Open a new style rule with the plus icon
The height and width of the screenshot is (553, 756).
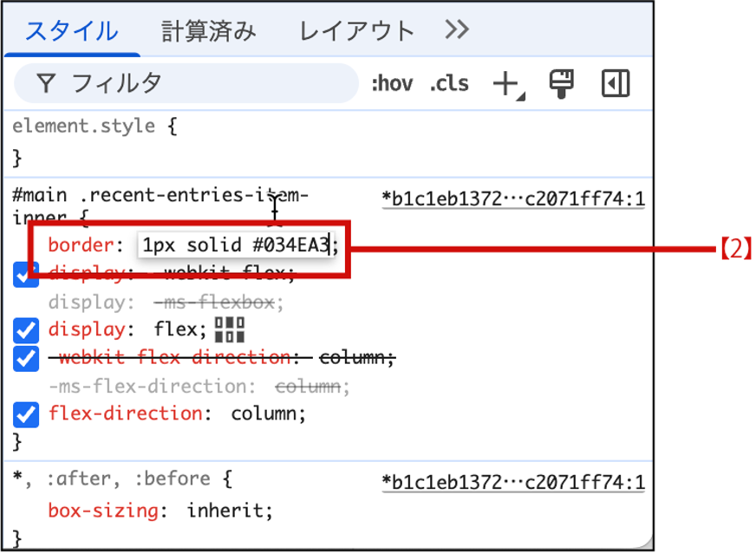coord(507,83)
